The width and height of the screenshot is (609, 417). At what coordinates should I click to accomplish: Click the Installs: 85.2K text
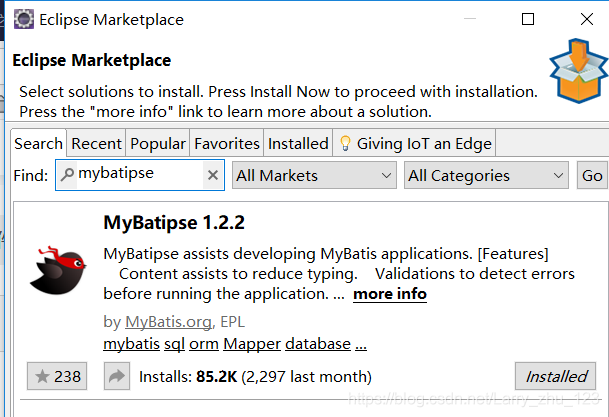tap(188, 377)
